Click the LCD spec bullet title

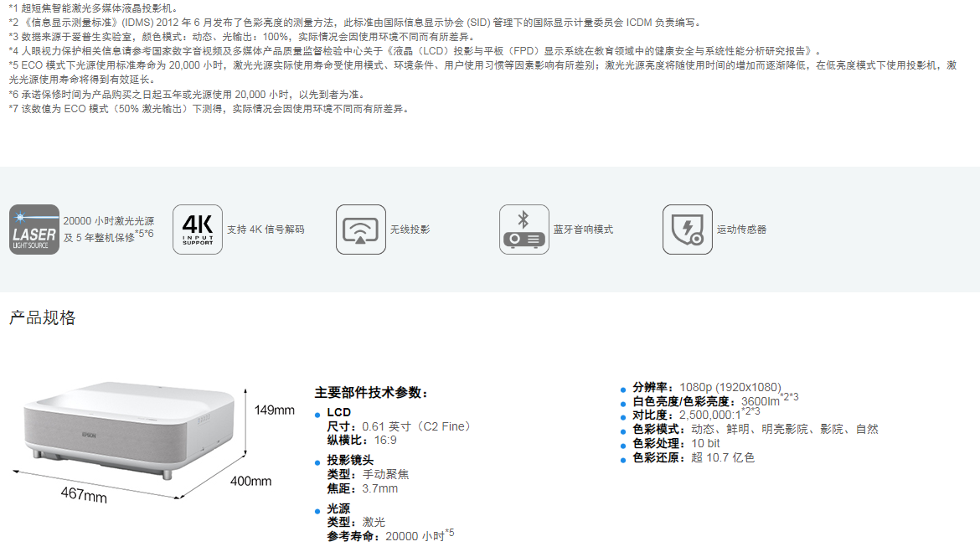tap(338, 412)
